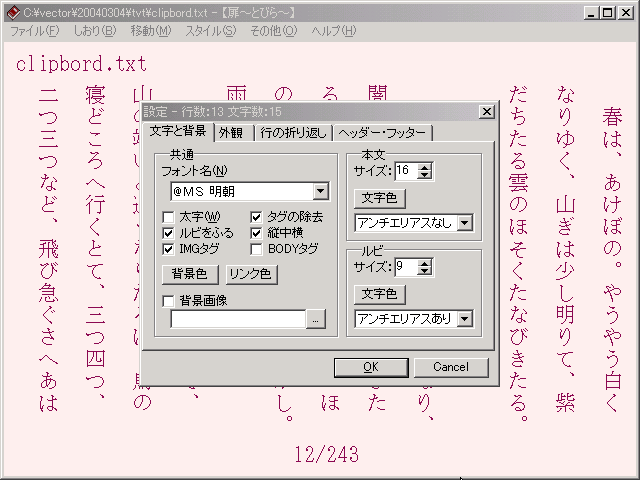Decrease 本文 size with down arrow
This screenshot has height=480, width=640.
424,175
